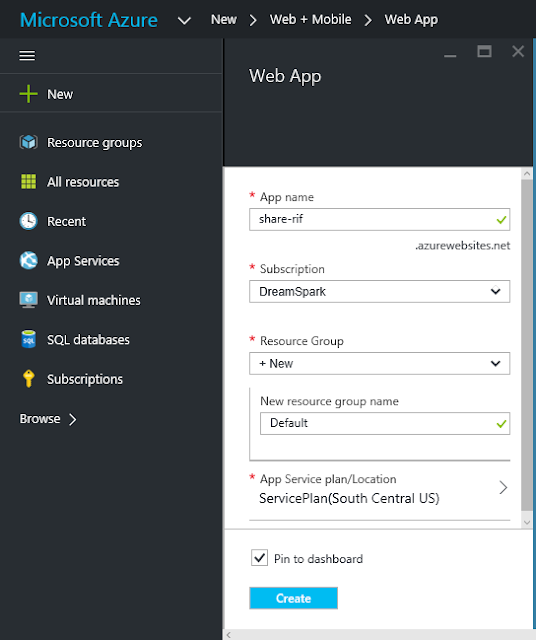The width and height of the screenshot is (536, 640).
Task: Open the SQL databases icon
Action: (x=28, y=339)
